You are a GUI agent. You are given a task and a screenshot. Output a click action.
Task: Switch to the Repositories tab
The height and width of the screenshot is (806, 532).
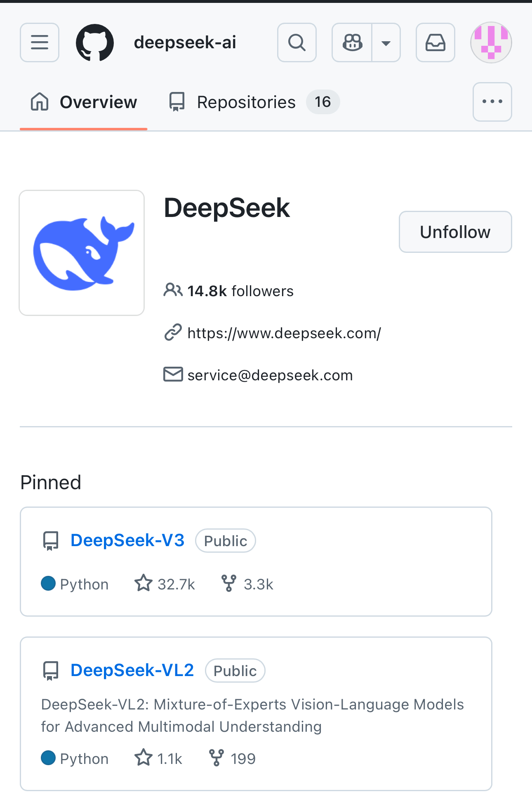click(246, 102)
